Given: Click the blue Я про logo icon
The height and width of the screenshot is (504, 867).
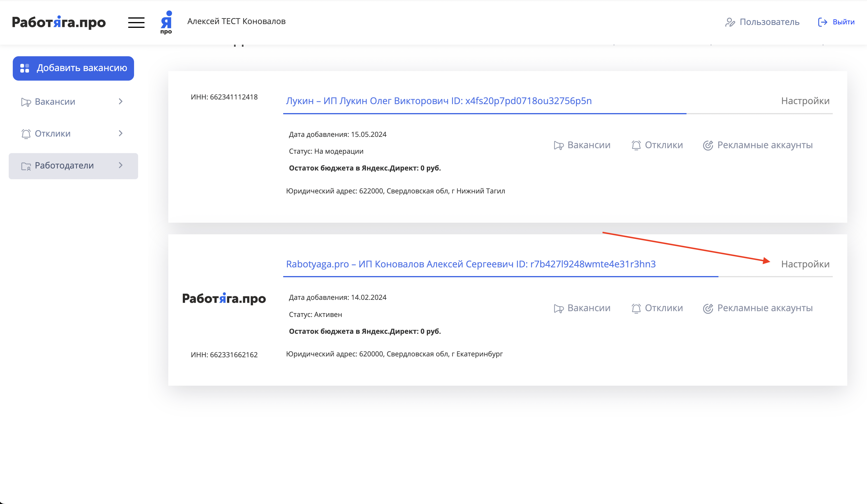Looking at the screenshot, I should click(x=166, y=22).
